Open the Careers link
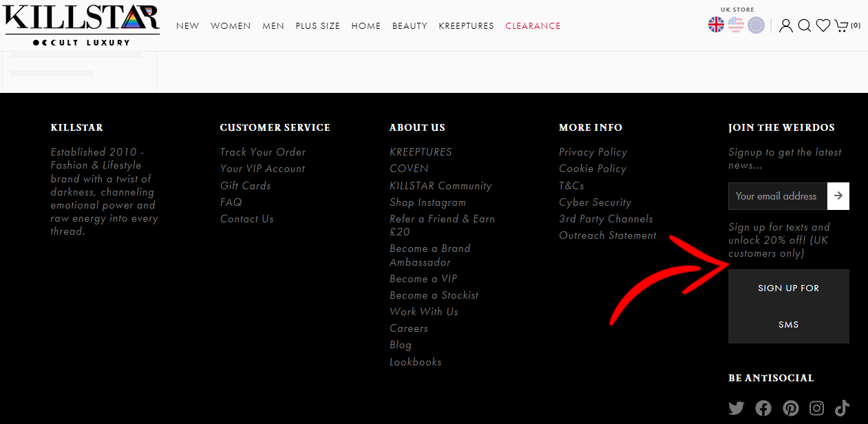 [x=409, y=328]
